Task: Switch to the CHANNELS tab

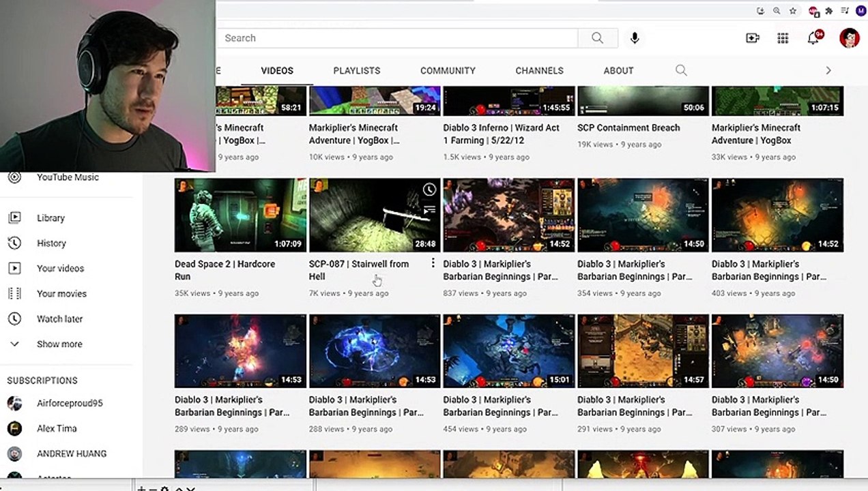Action: (539, 70)
